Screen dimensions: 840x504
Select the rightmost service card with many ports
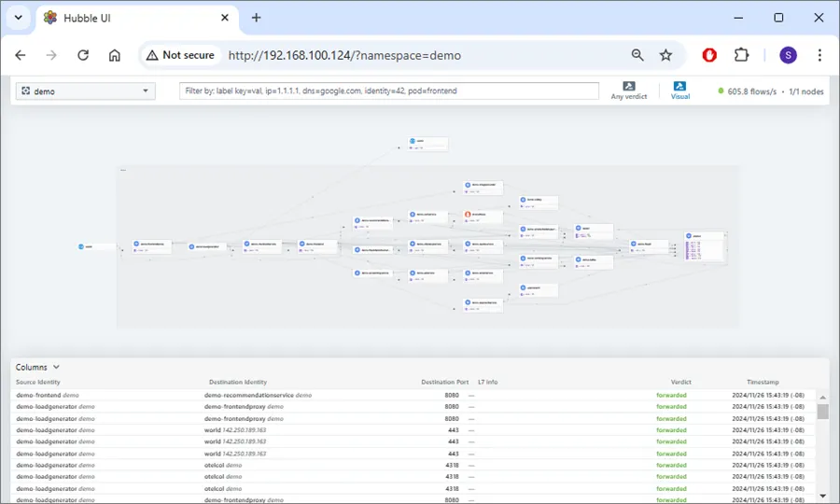coord(705,247)
